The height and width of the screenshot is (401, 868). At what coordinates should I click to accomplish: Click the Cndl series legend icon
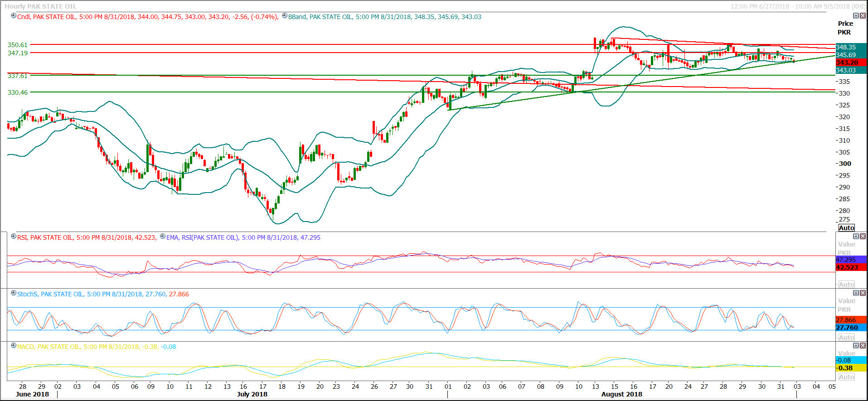(14, 16)
